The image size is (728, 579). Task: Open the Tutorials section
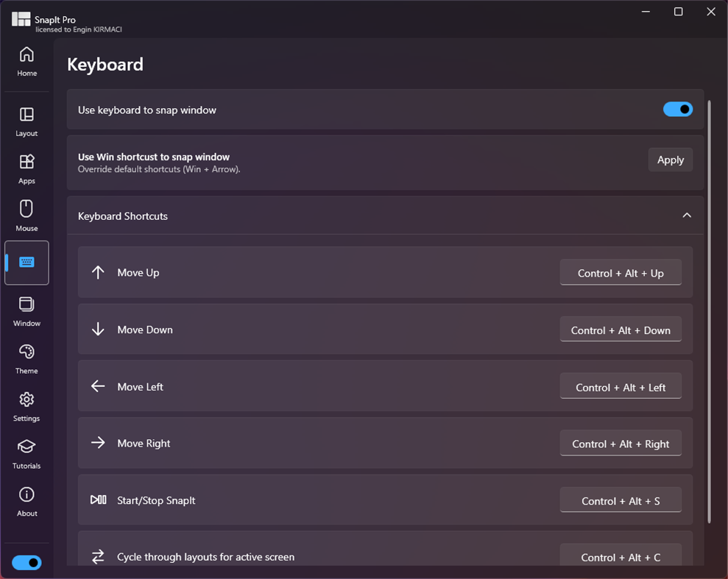coord(26,453)
